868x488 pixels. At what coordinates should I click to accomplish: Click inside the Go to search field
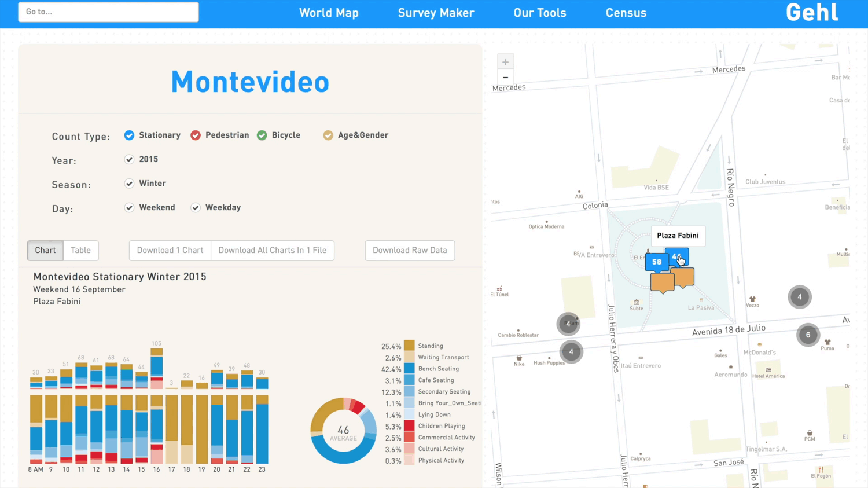(x=108, y=12)
